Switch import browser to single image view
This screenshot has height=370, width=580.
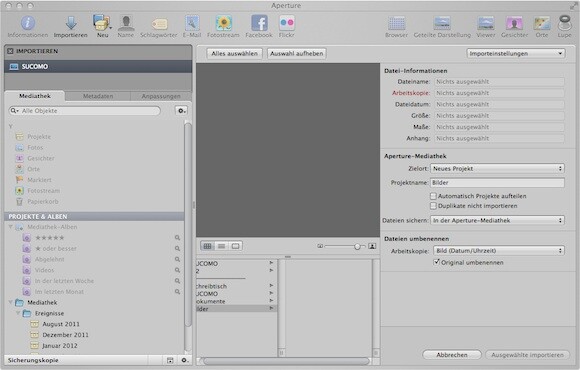point(235,246)
